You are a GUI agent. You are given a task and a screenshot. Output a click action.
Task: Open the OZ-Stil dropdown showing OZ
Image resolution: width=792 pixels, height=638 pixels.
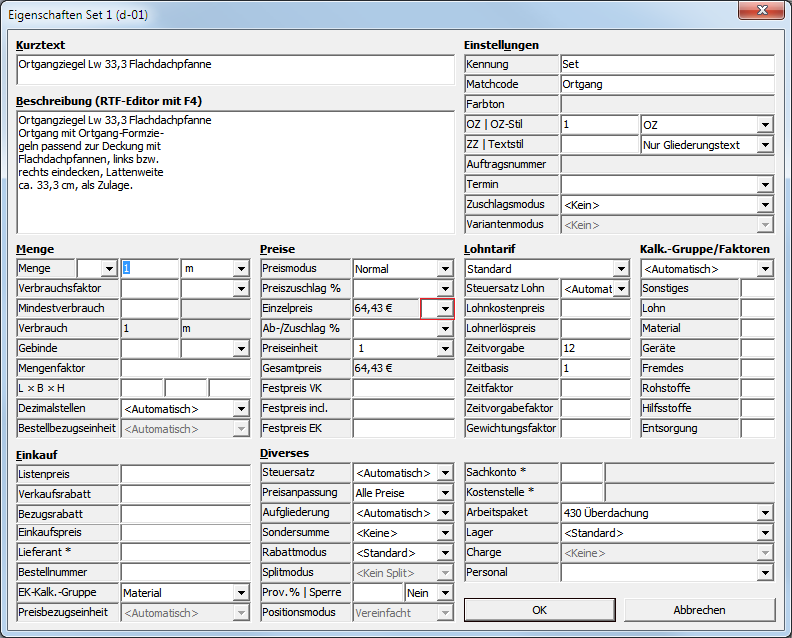[765, 125]
